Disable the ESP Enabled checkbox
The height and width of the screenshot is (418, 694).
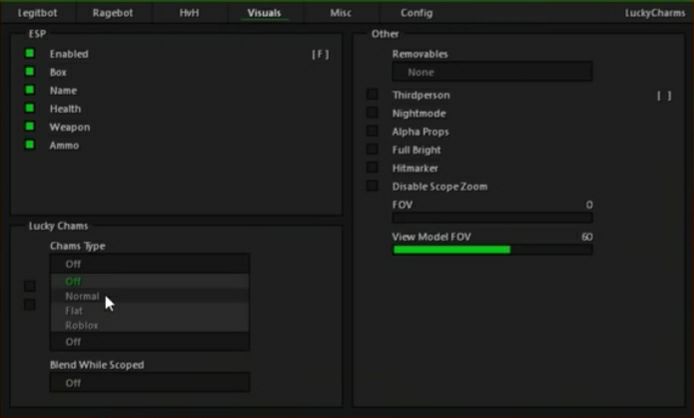30,54
